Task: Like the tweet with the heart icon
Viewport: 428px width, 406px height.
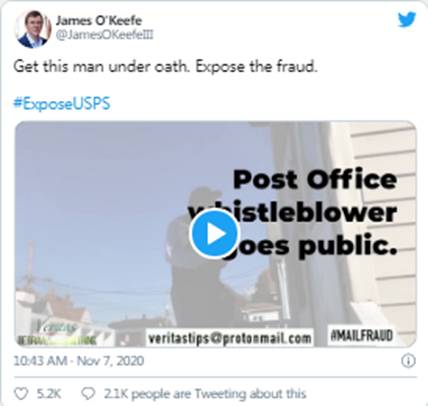Action: point(22,394)
